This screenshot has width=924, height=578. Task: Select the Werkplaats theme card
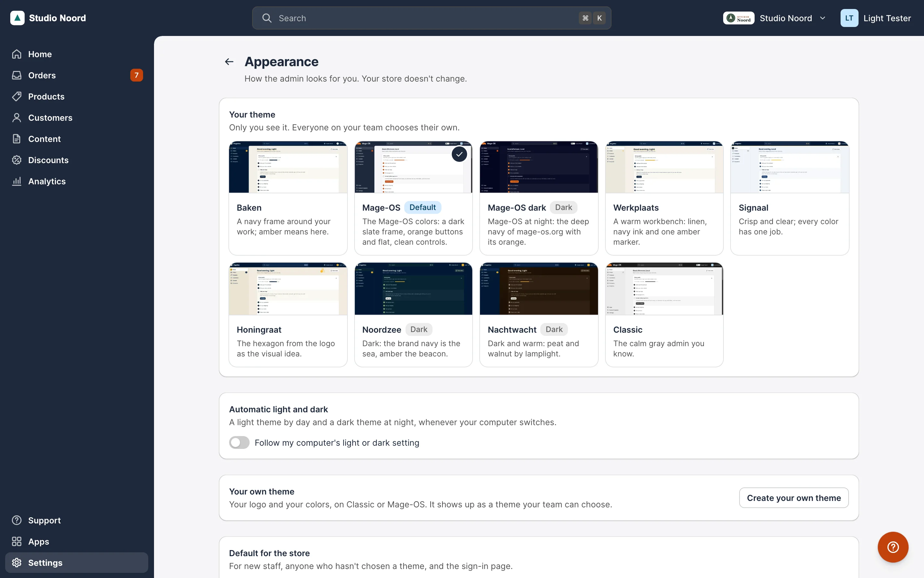(x=664, y=198)
